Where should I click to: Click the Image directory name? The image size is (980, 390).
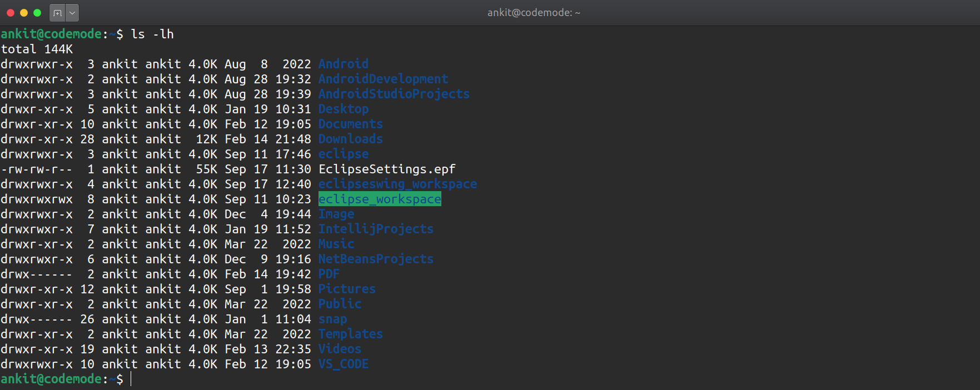point(336,214)
